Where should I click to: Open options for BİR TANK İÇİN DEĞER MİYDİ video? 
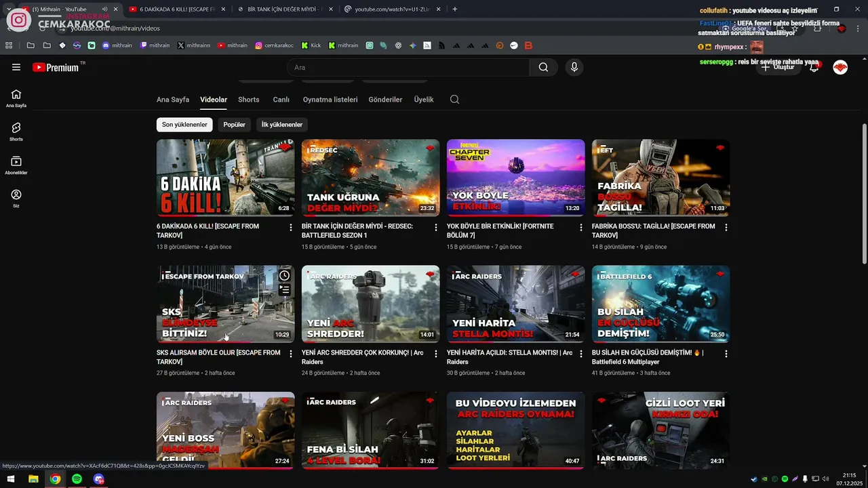click(x=436, y=227)
